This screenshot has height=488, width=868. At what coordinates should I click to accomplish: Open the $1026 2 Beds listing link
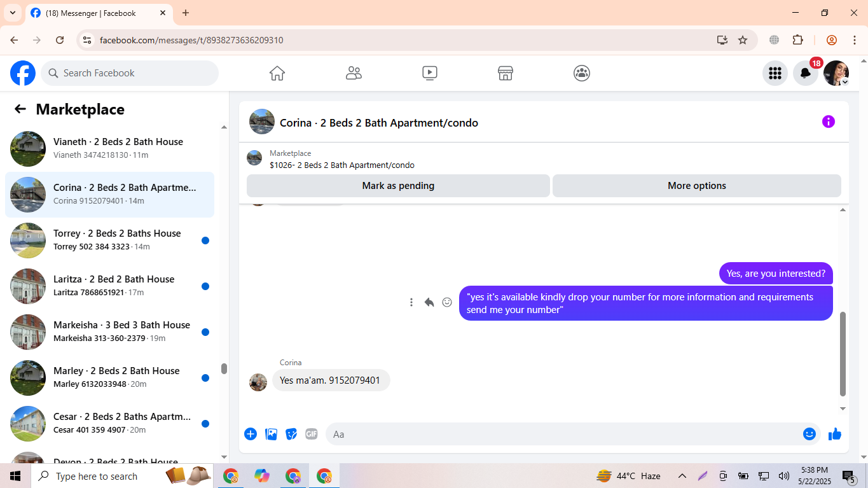click(342, 165)
